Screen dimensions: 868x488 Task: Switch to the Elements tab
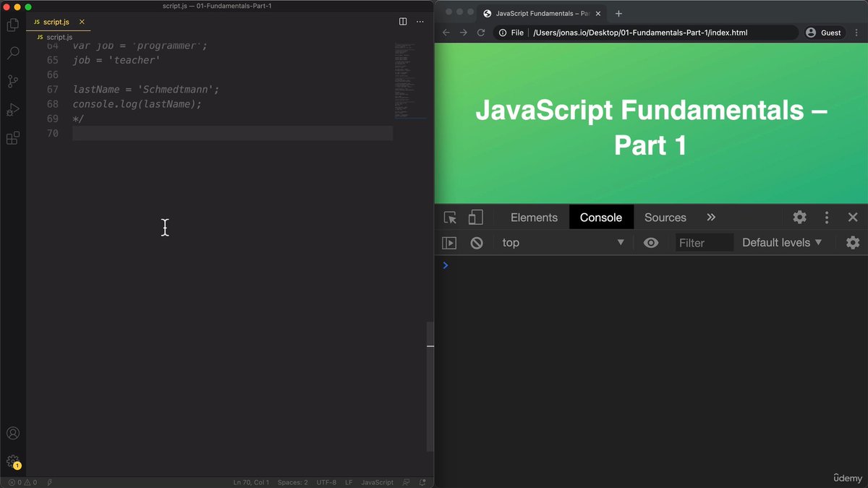coord(534,218)
